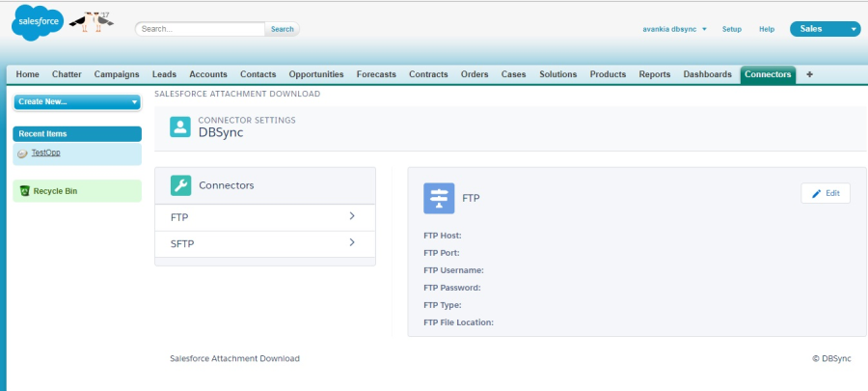868x391 pixels.
Task: Click the Connectors wrench icon
Action: (180, 185)
